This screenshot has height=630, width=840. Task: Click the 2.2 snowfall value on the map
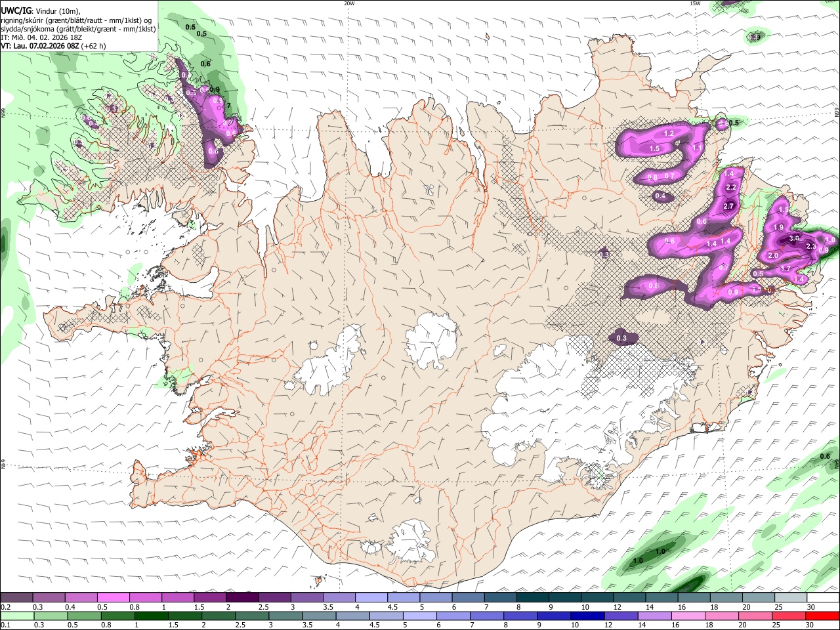(732, 188)
